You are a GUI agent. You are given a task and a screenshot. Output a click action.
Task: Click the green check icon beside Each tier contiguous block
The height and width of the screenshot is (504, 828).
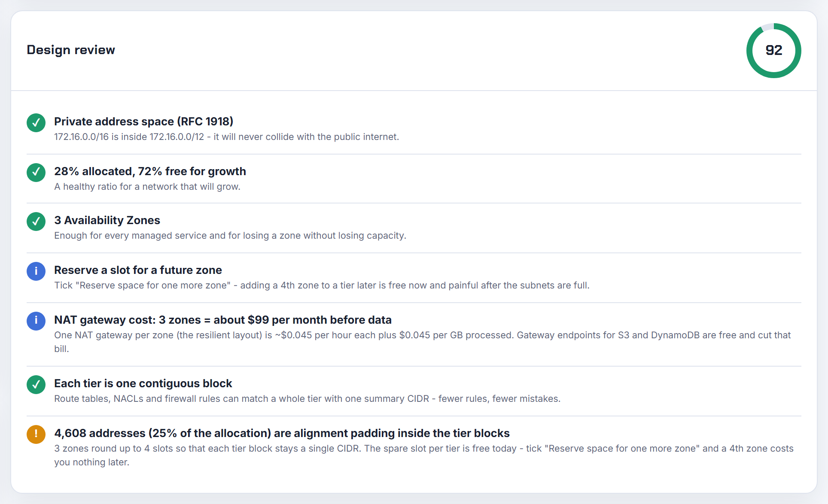(36, 385)
